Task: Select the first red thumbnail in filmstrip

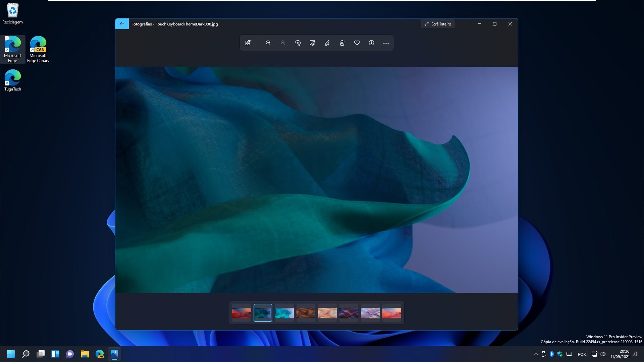Action: coord(241,313)
